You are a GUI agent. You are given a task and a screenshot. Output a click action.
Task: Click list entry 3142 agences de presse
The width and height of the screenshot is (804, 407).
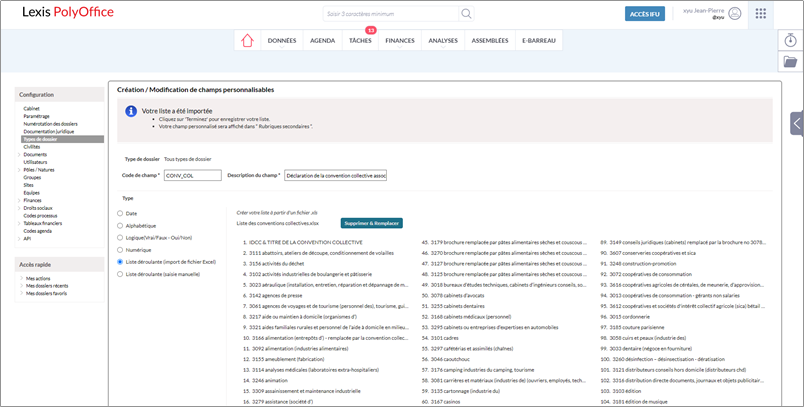coord(275,296)
